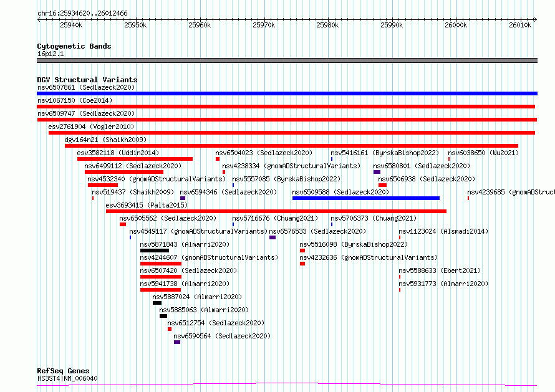
Task: Click the long red esv3693415 bar
Action: 276,211
